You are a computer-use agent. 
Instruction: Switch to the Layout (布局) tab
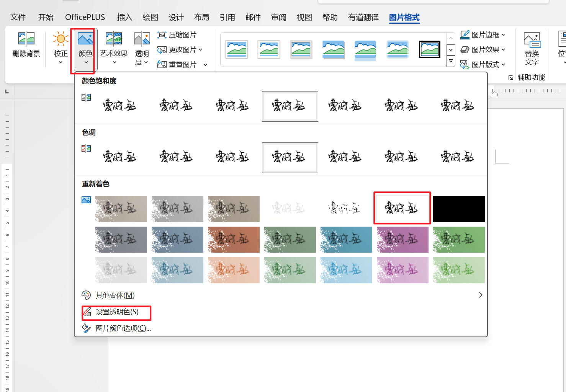click(202, 17)
